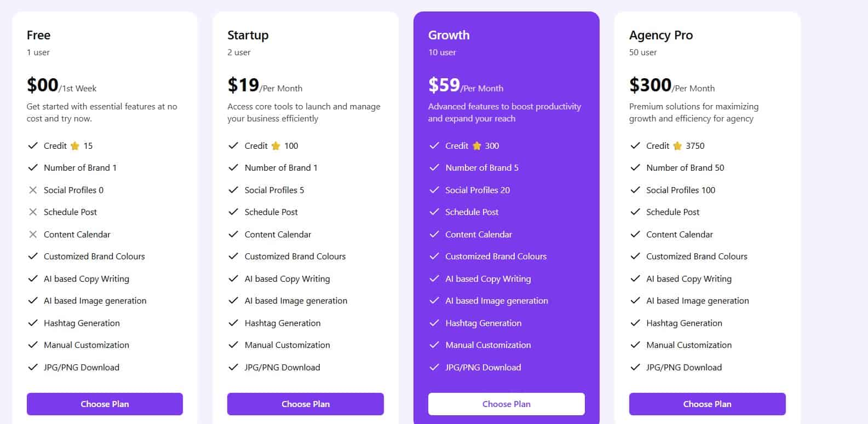Click the X icon beside Social Profiles 0
Image resolution: width=868 pixels, height=424 pixels.
(x=32, y=190)
